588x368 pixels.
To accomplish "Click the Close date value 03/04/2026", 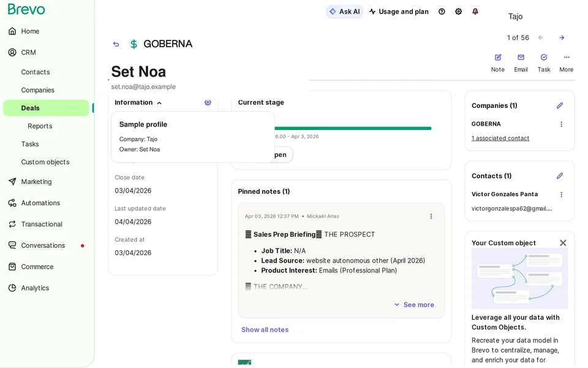I will tap(133, 191).
